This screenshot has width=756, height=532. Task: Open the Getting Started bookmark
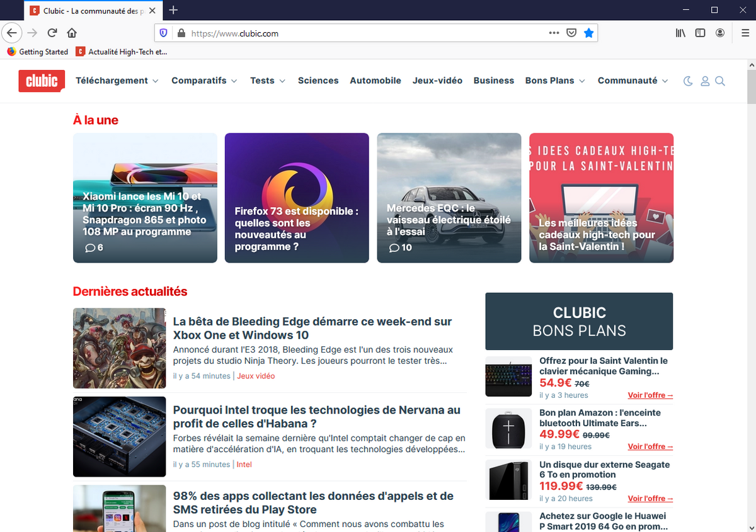click(38, 52)
